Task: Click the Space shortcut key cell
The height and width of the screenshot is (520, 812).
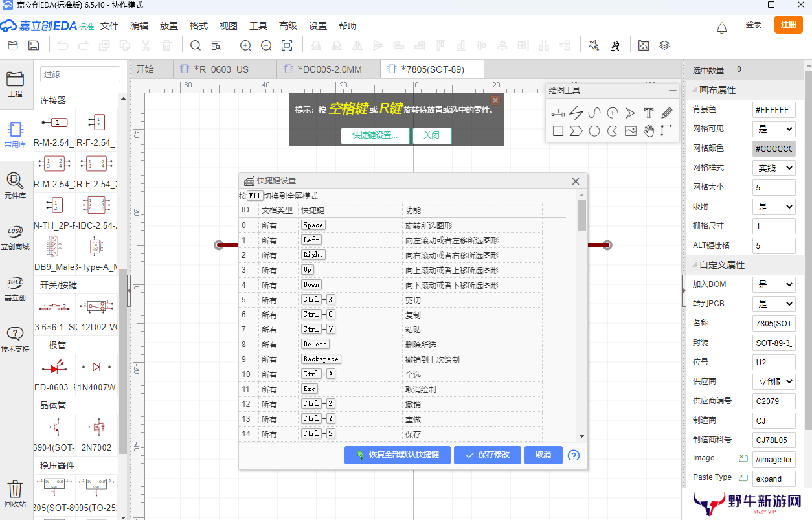Action: pyautogui.click(x=313, y=225)
